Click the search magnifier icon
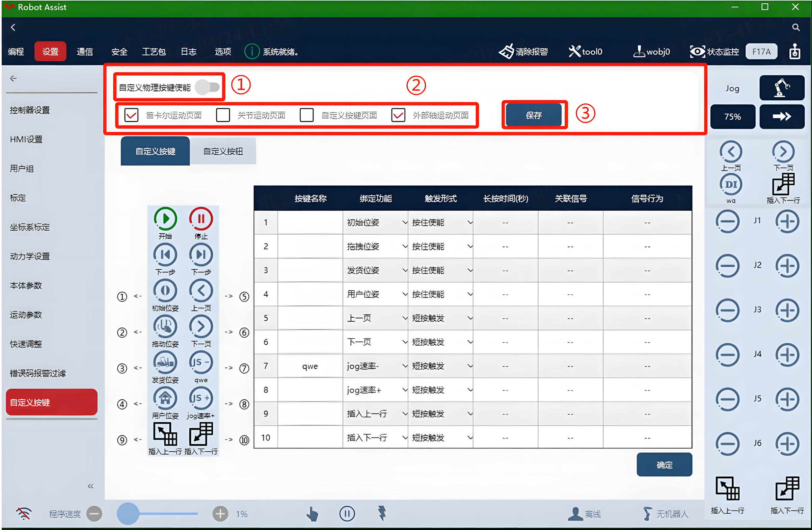This screenshot has width=812, height=530. point(795,27)
